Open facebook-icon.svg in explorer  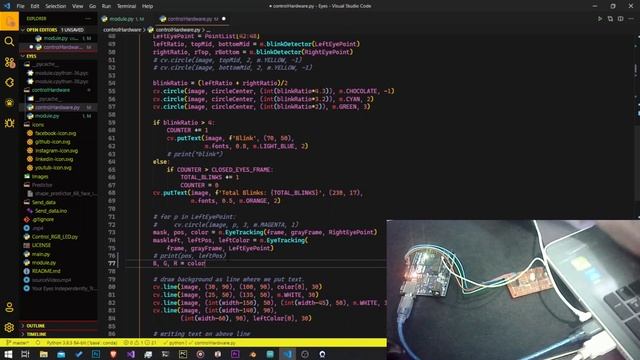coord(58,133)
